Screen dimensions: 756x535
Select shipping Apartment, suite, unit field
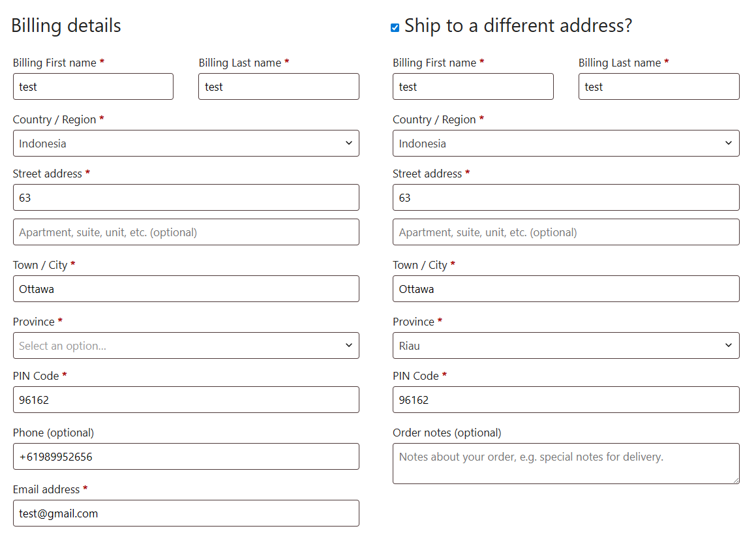point(566,232)
